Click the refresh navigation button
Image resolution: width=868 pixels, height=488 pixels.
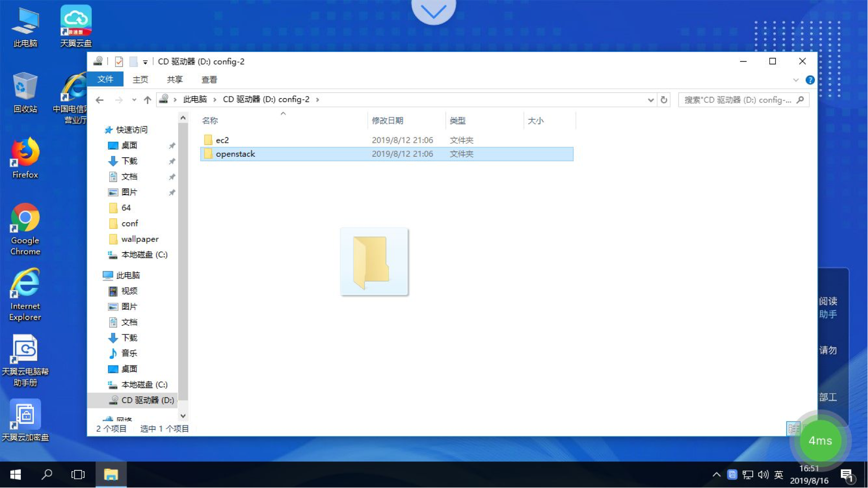point(665,99)
